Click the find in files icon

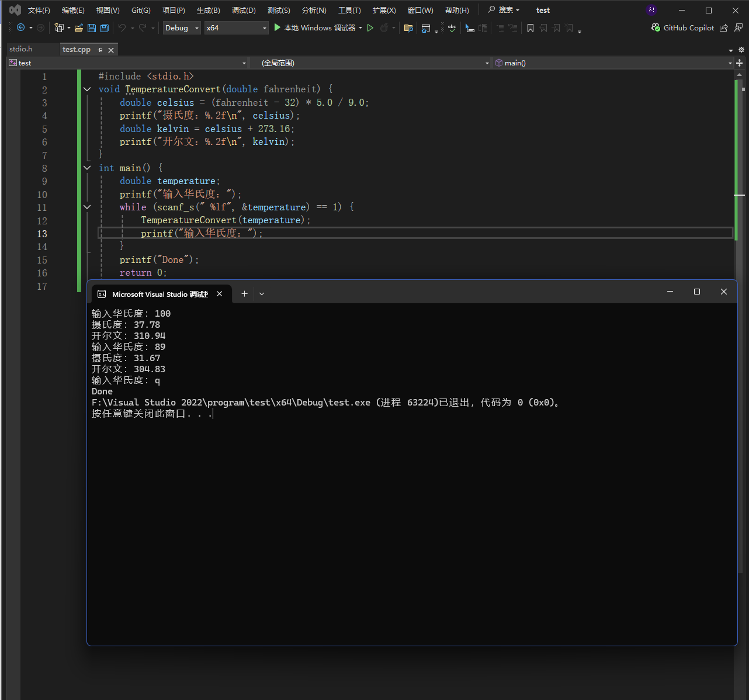click(408, 27)
